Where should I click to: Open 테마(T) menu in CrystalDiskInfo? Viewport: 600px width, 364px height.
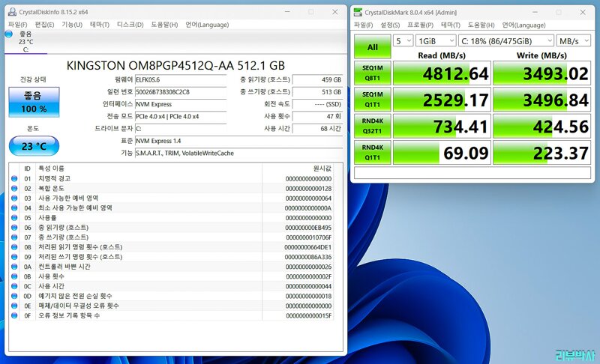pyautogui.click(x=100, y=25)
